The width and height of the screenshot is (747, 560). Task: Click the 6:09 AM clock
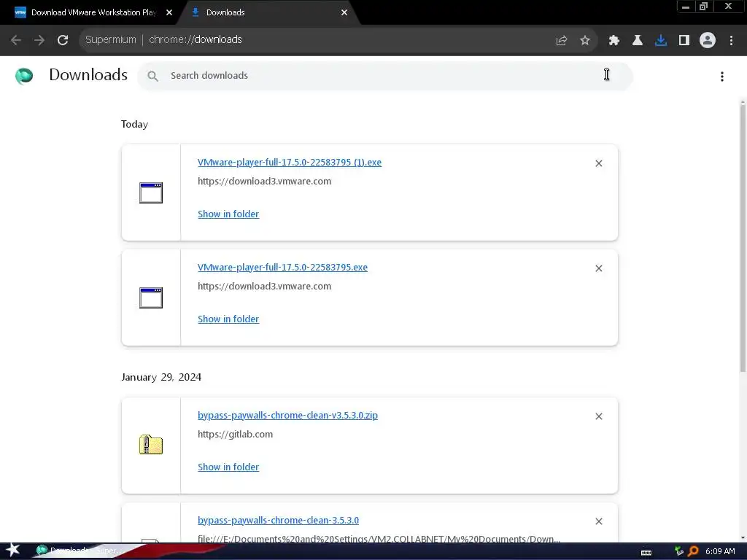[720, 551]
